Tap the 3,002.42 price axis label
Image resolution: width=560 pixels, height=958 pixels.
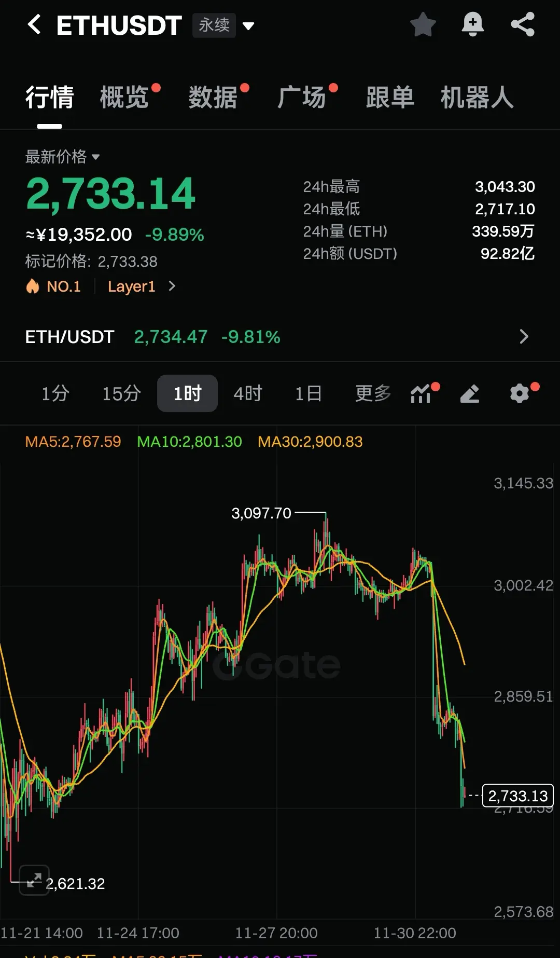[523, 585]
